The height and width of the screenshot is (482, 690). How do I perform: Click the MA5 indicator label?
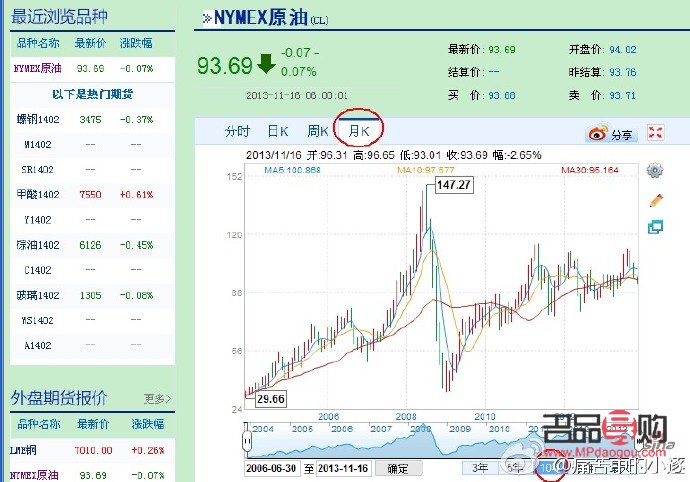292,170
